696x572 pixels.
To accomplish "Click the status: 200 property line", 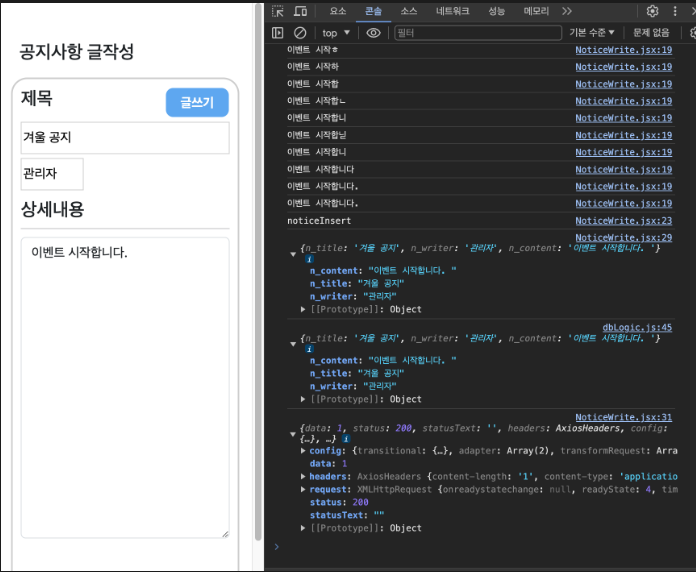I will (x=339, y=502).
